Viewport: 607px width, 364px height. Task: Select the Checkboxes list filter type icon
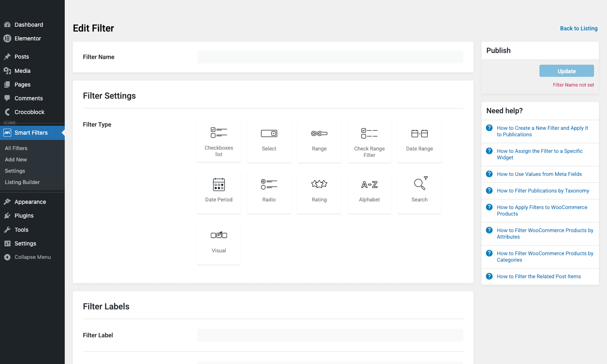[x=219, y=133]
